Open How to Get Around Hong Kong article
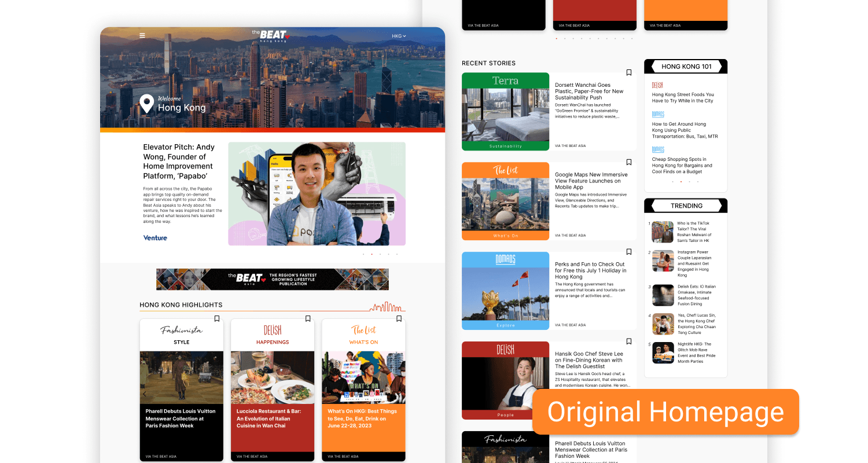 click(685, 130)
